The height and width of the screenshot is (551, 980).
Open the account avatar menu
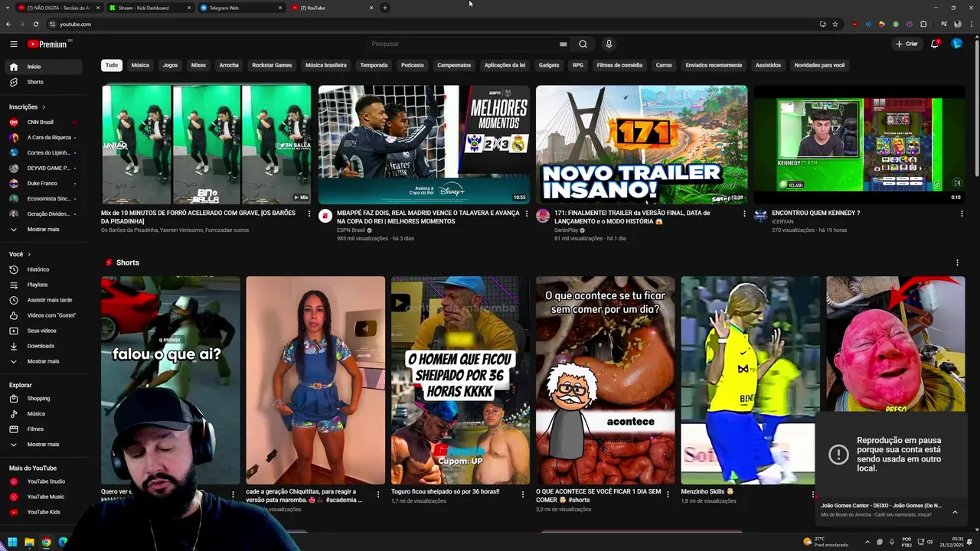tap(957, 44)
